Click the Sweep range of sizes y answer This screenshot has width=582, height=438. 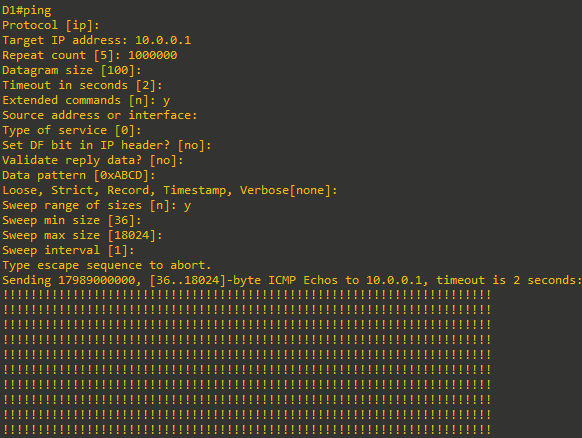[187, 206]
